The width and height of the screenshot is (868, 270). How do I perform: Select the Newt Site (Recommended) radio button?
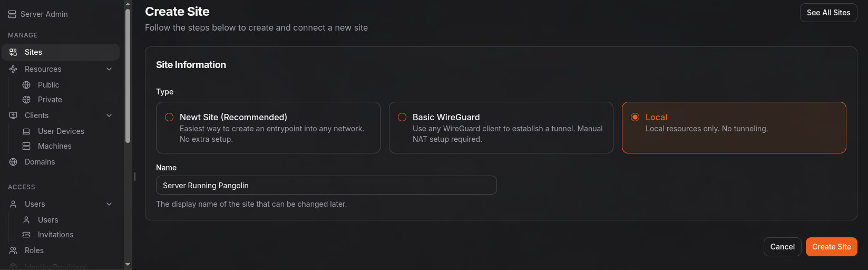[169, 117]
